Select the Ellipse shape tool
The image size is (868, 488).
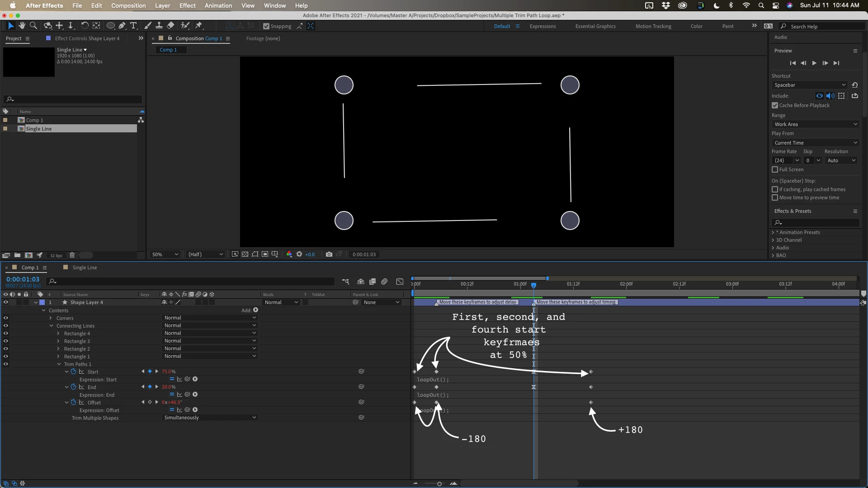(x=110, y=26)
